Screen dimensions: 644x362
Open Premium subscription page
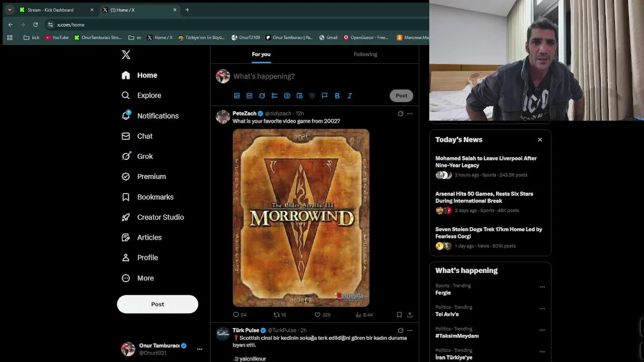tap(144, 176)
